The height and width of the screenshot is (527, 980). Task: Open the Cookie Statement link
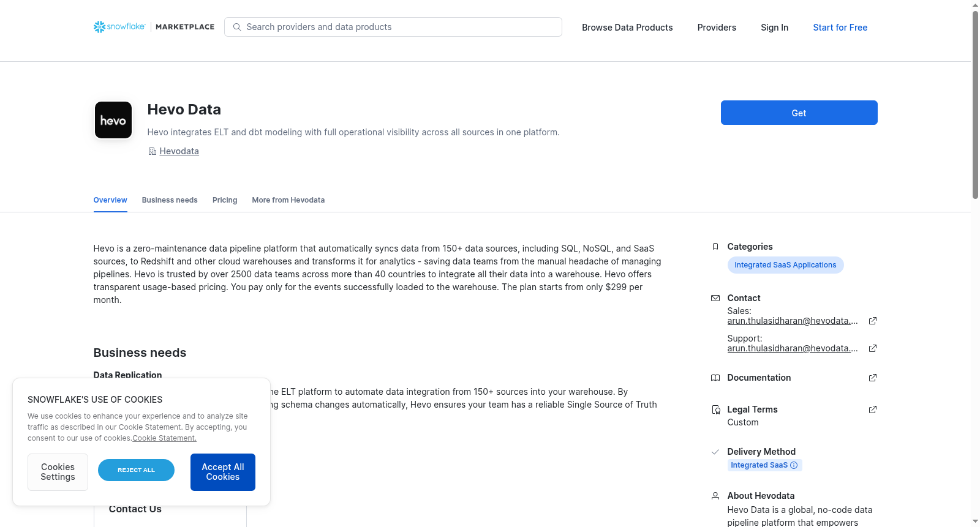pos(165,438)
